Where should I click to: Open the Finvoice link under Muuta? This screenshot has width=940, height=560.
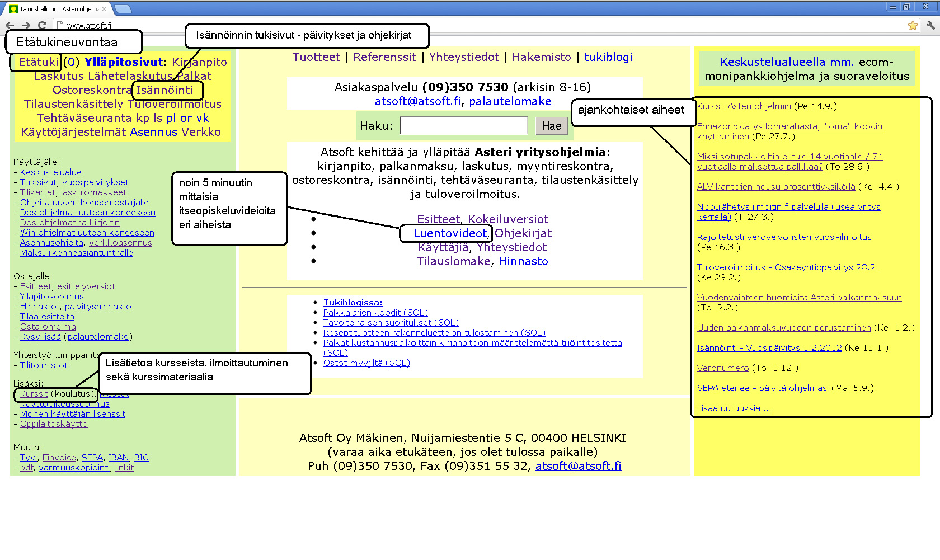[x=59, y=458]
